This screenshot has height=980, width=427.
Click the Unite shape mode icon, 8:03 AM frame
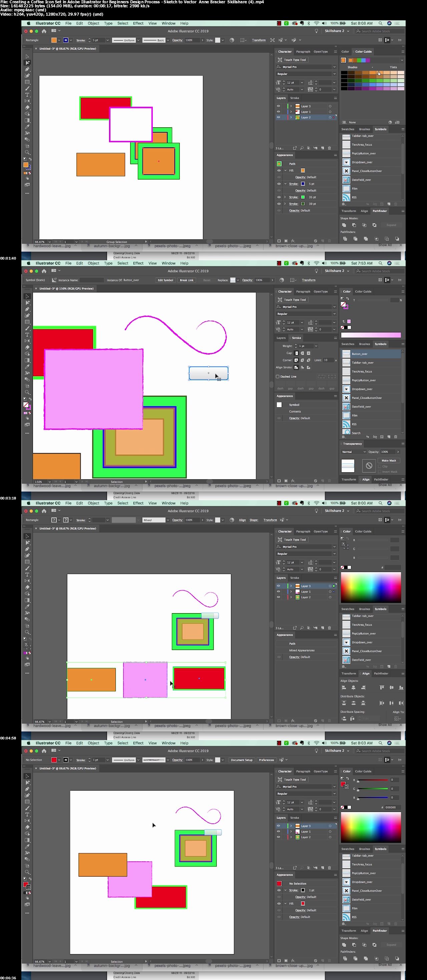[344, 945]
